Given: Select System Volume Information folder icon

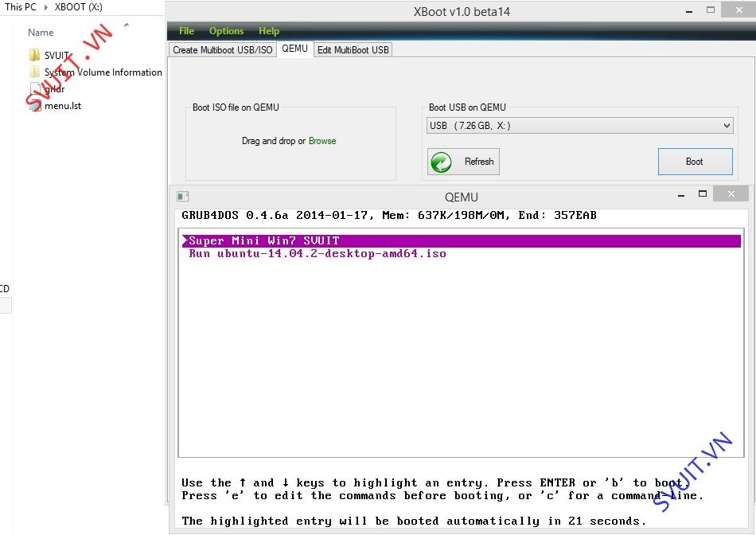Looking at the screenshot, I should click(x=34, y=72).
